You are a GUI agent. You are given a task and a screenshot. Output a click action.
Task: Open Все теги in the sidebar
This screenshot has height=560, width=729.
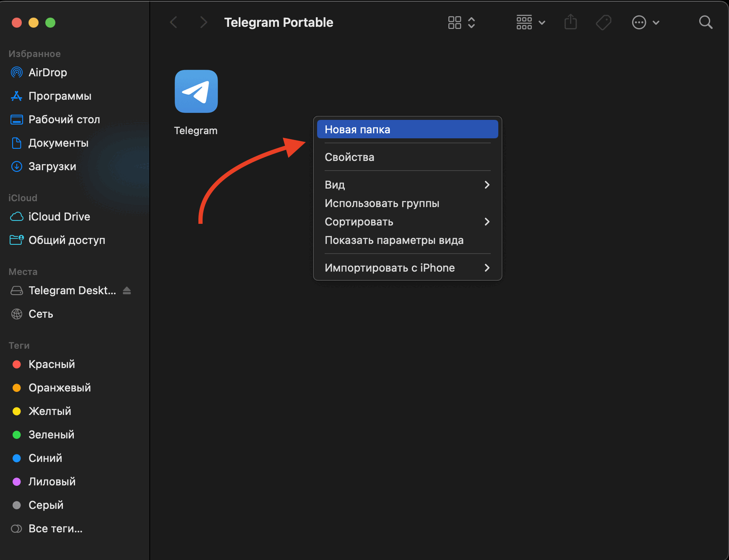coord(55,529)
